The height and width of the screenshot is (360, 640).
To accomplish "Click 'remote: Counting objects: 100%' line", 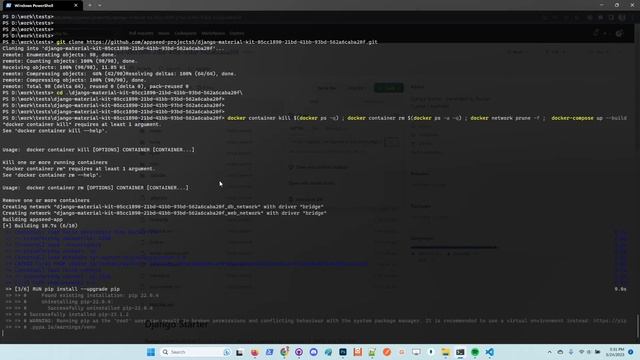I will pos(70,61).
